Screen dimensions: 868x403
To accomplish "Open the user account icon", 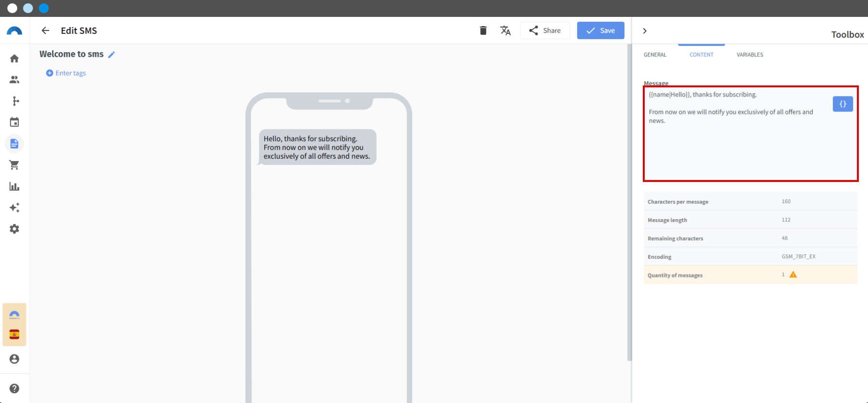I will click(x=14, y=359).
